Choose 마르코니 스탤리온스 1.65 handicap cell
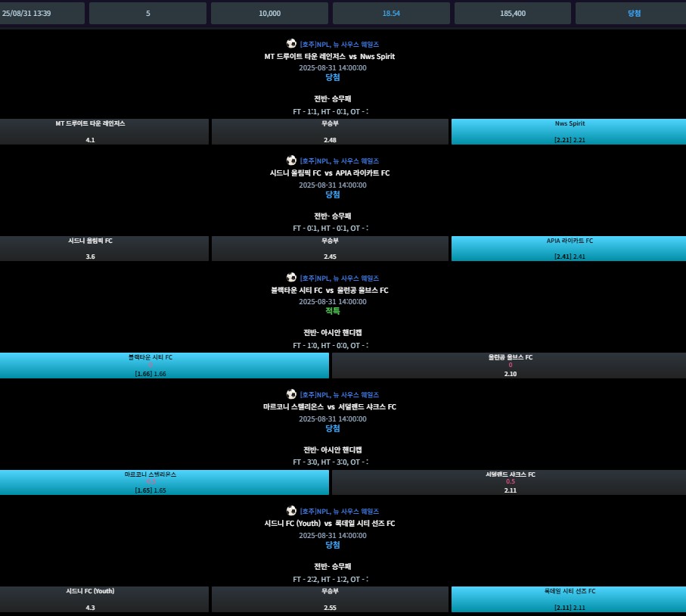The height and width of the screenshot is (616, 686). [164, 483]
